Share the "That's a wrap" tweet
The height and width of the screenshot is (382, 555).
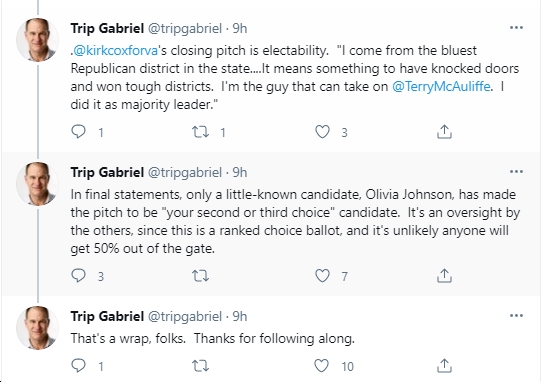444,365
